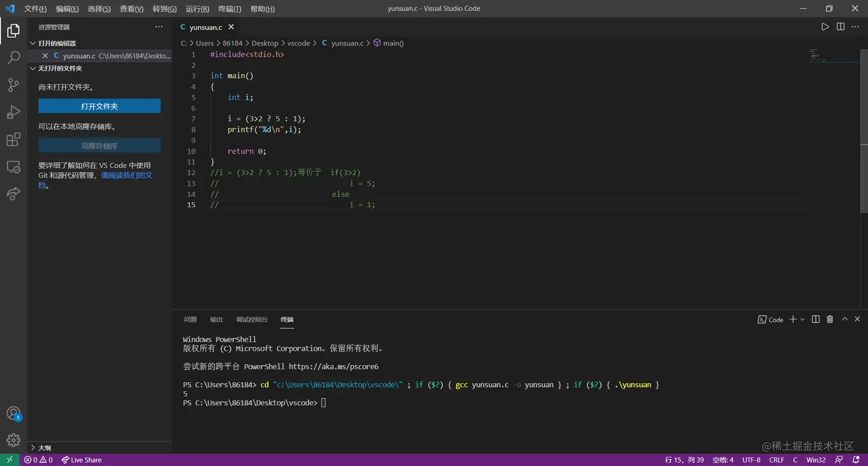Click the remote window indicator in status bar

[x=10, y=460]
